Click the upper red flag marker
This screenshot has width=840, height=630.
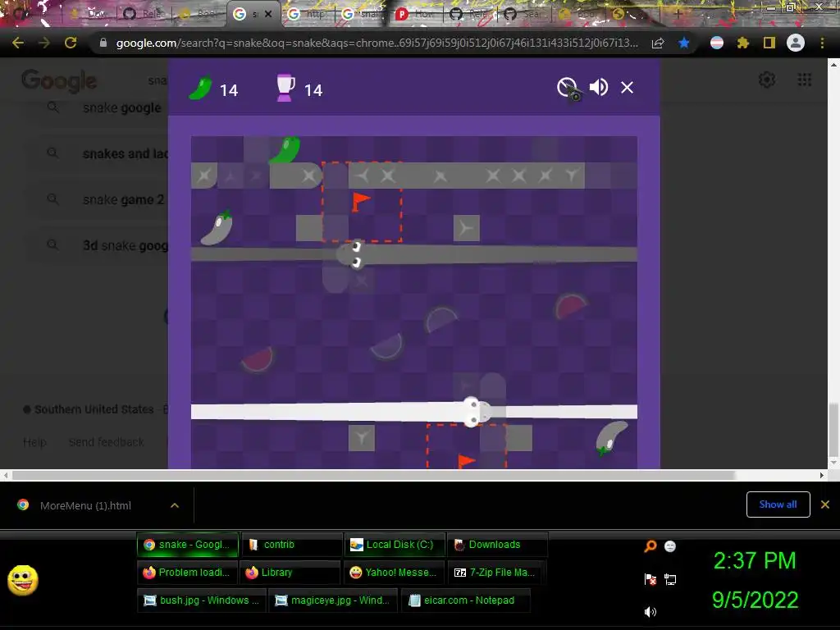pos(361,202)
